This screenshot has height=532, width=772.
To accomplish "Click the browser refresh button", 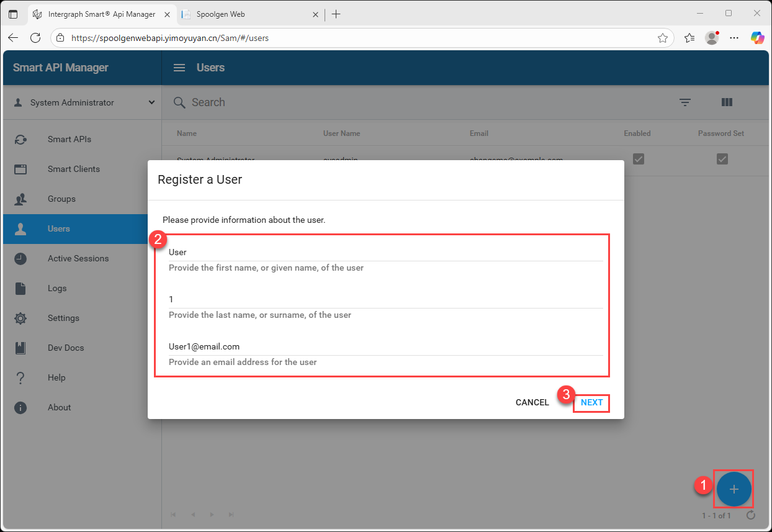I will (35, 38).
